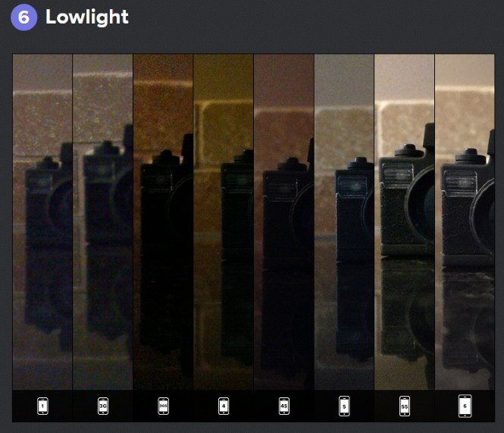Image resolution: width=504 pixels, height=433 pixels.
Task: Select the iPhone 3G icon
Action: click(103, 406)
